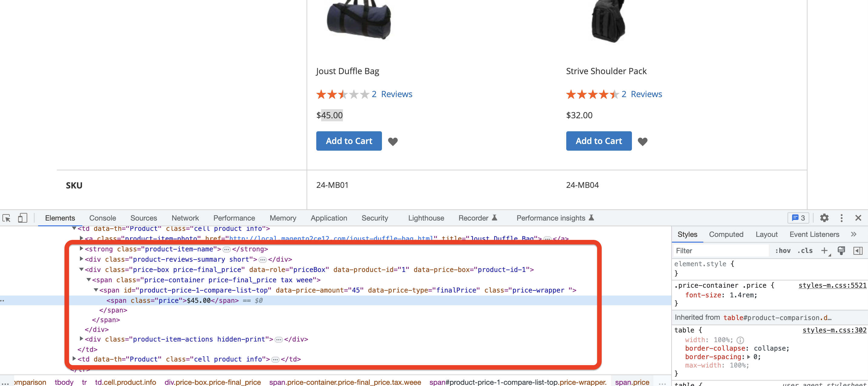Screen dimensions: 868x386
Task: Toggle the device toolbar emulation icon
Action: click(22, 218)
